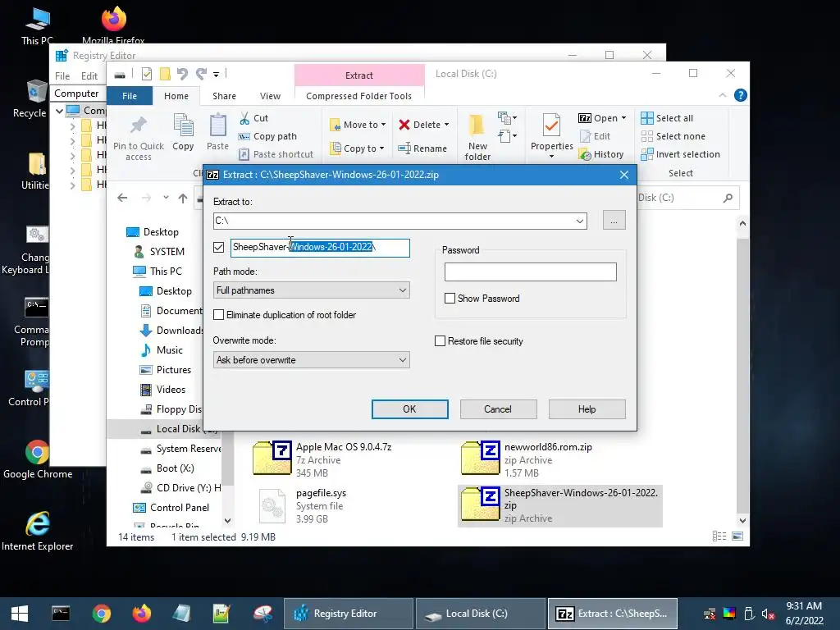Click the Paste clipboard icon
Viewport: 840px width, 630px height.
pos(217,126)
